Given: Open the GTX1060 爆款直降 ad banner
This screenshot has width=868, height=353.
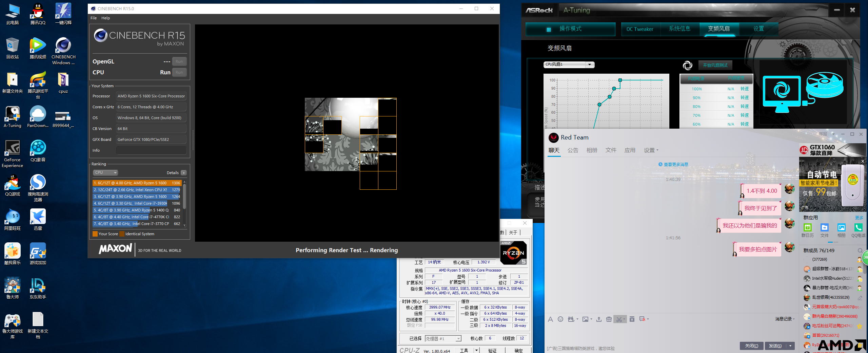Looking at the screenshot, I should 833,150.
